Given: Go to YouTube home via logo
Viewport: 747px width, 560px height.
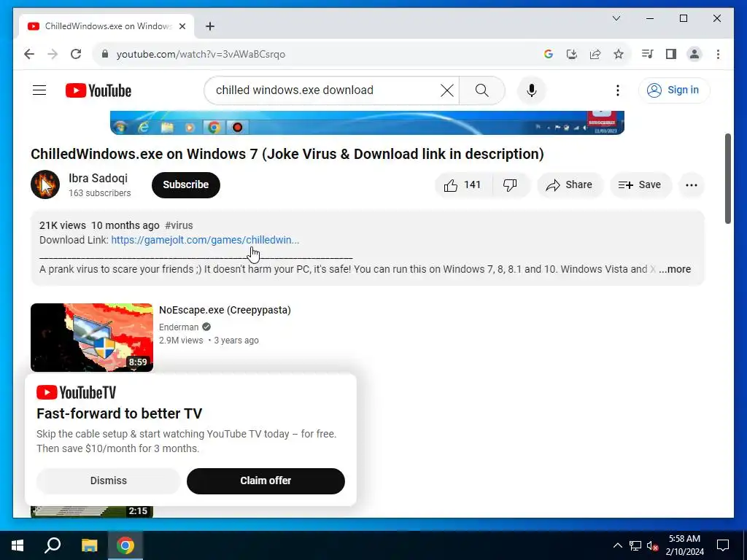Looking at the screenshot, I should click(98, 90).
